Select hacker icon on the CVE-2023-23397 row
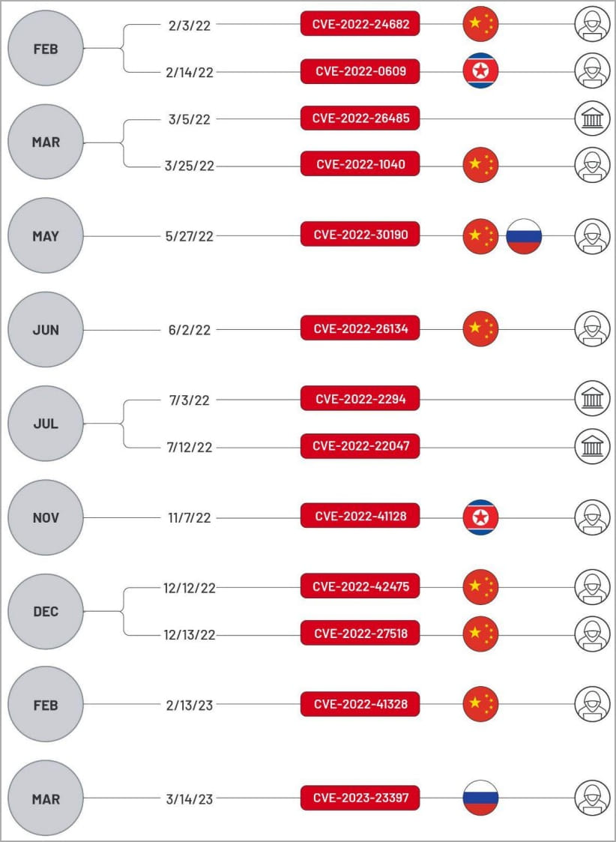The height and width of the screenshot is (842, 616). pos(592,798)
